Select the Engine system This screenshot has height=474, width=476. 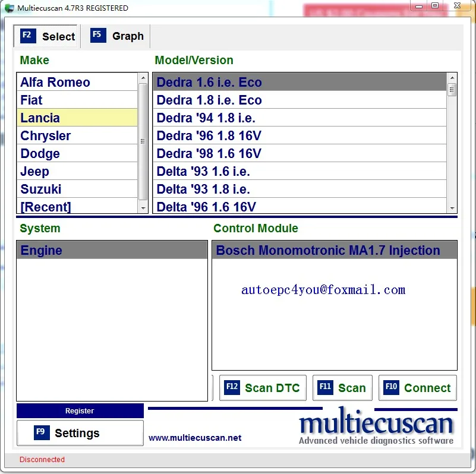pyautogui.click(x=112, y=250)
